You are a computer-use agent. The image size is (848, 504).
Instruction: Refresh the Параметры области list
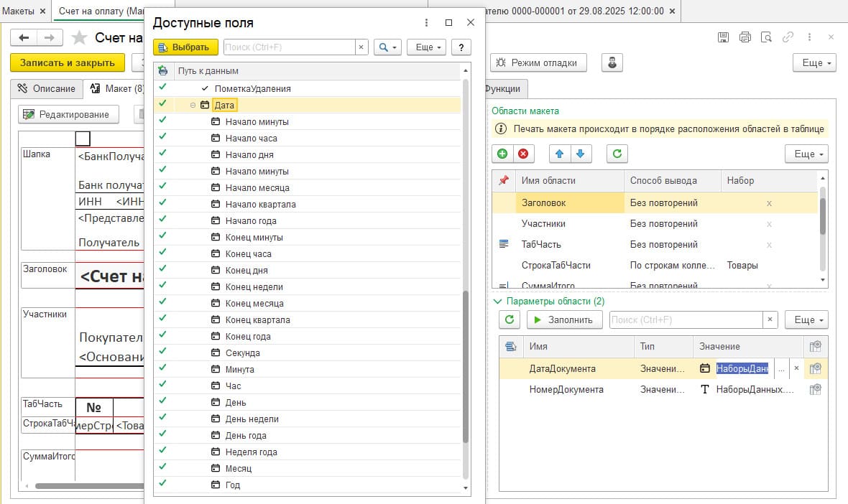[x=510, y=319]
